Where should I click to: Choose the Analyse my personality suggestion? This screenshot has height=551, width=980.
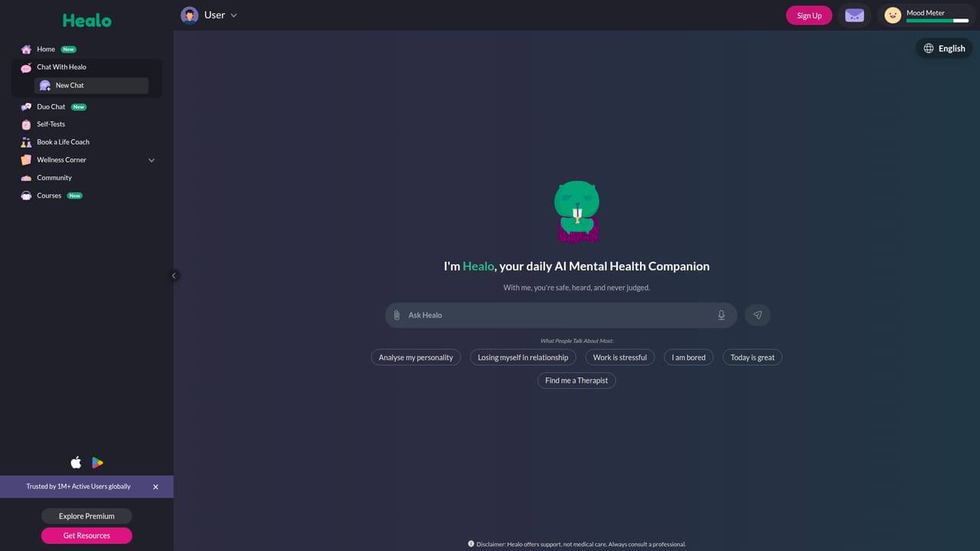click(416, 357)
